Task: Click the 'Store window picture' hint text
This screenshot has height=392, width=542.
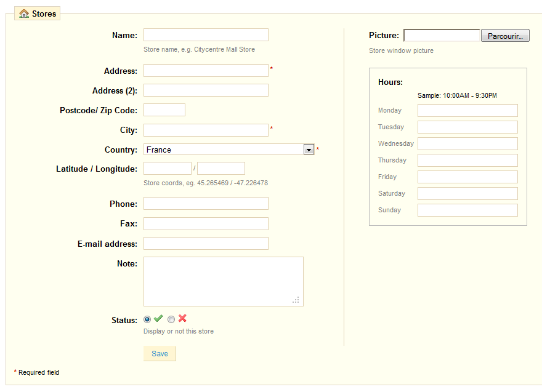Action: 401,51
